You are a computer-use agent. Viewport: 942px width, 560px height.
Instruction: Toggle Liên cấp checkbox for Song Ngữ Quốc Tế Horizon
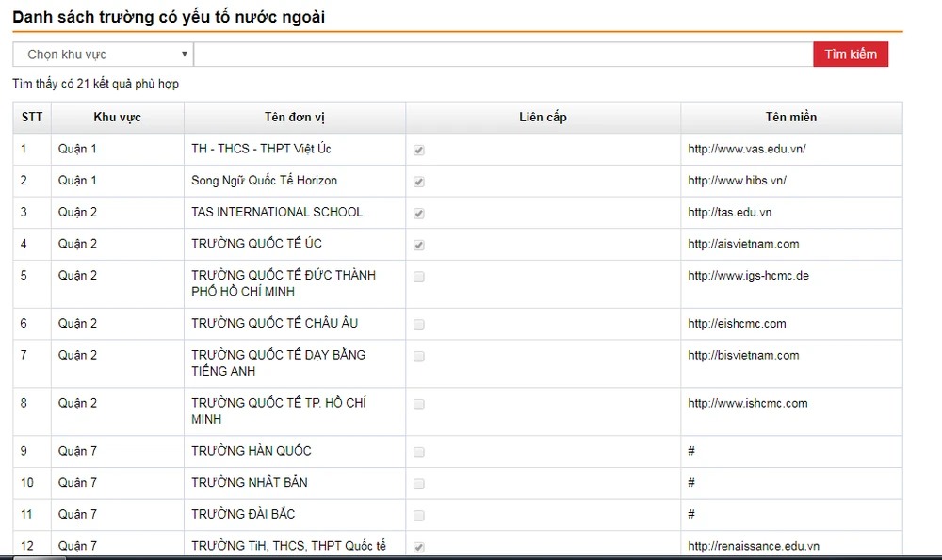(x=419, y=182)
